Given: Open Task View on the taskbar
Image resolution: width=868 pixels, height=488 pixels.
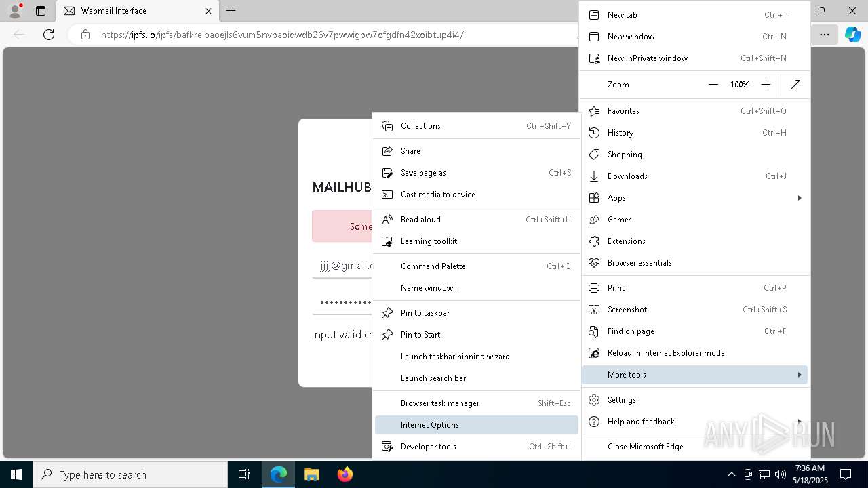Looking at the screenshot, I should 244,474.
